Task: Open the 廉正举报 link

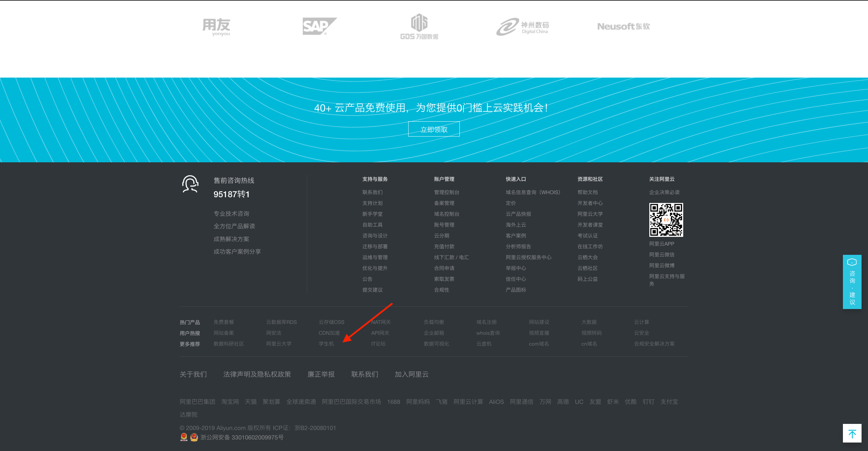Action: pyautogui.click(x=321, y=374)
